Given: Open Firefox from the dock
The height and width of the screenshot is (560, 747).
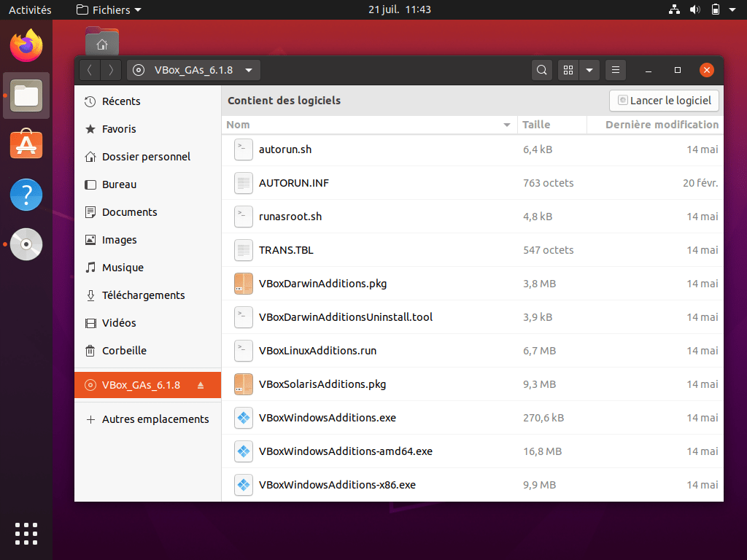Looking at the screenshot, I should (x=26, y=46).
